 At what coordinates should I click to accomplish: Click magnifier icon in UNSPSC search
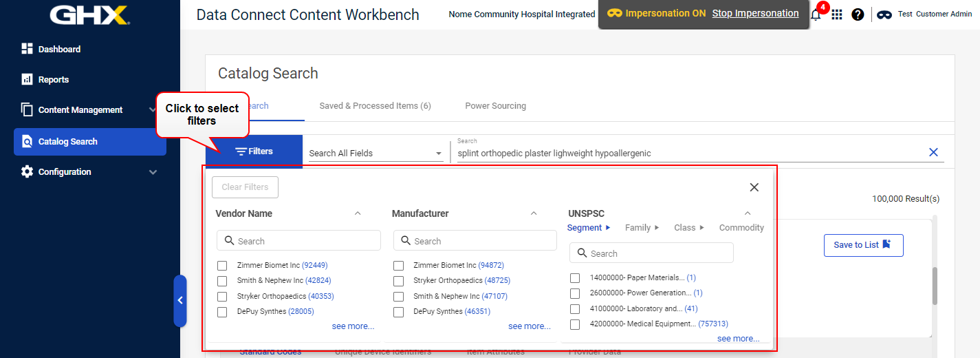[x=582, y=253]
